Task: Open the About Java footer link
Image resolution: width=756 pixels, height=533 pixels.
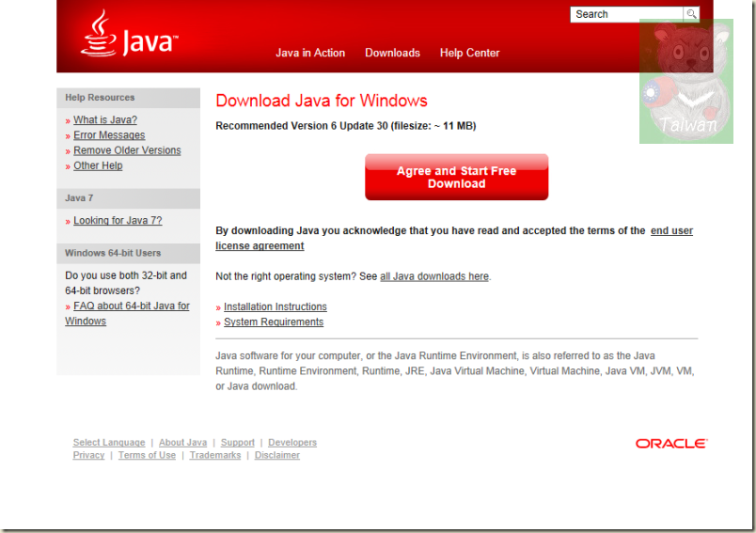Action: [x=182, y=443]
